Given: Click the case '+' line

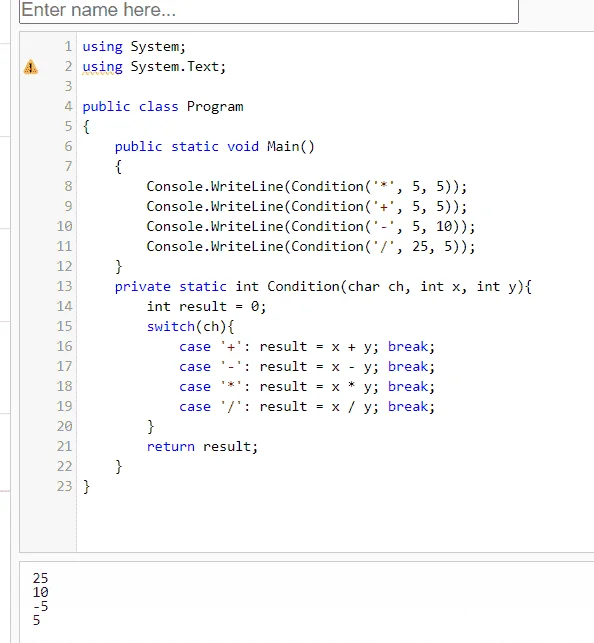Looking at the screenshot, I should coord(307,347).
